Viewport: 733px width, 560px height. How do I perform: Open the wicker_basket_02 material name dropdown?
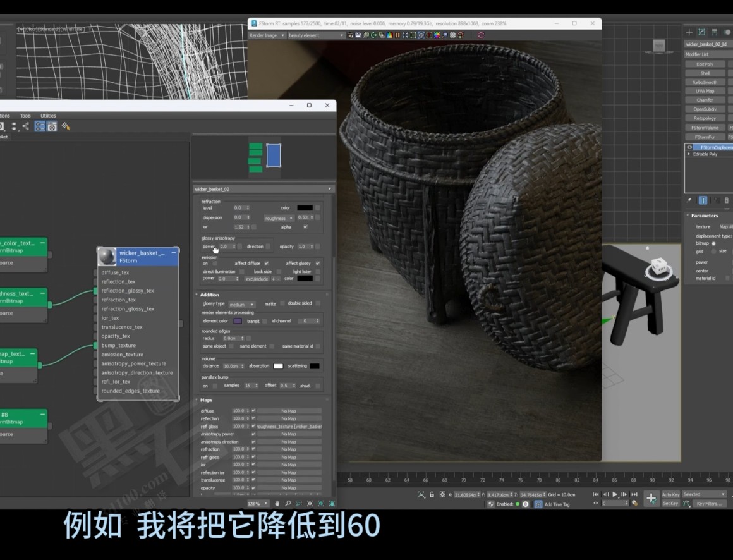(264, 189)
